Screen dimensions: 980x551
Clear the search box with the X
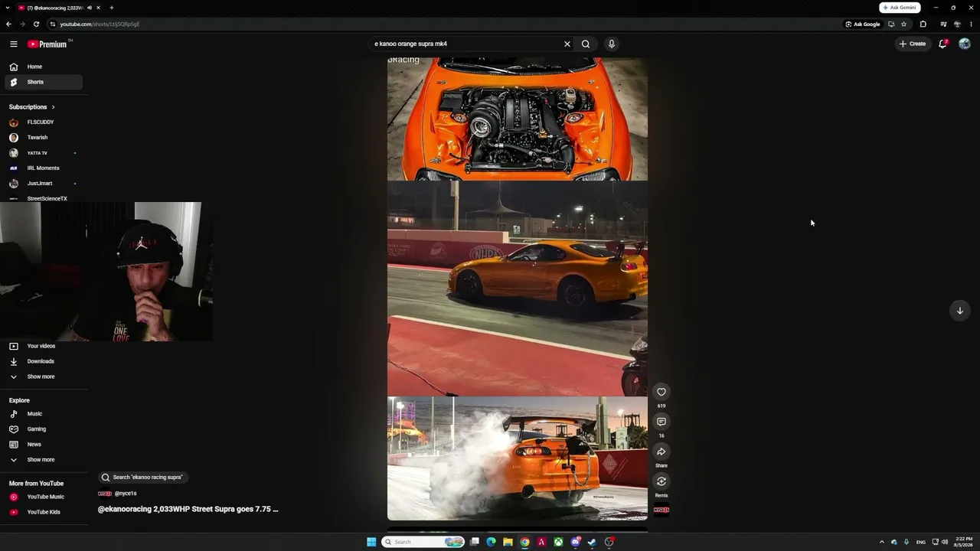[567, 44]
